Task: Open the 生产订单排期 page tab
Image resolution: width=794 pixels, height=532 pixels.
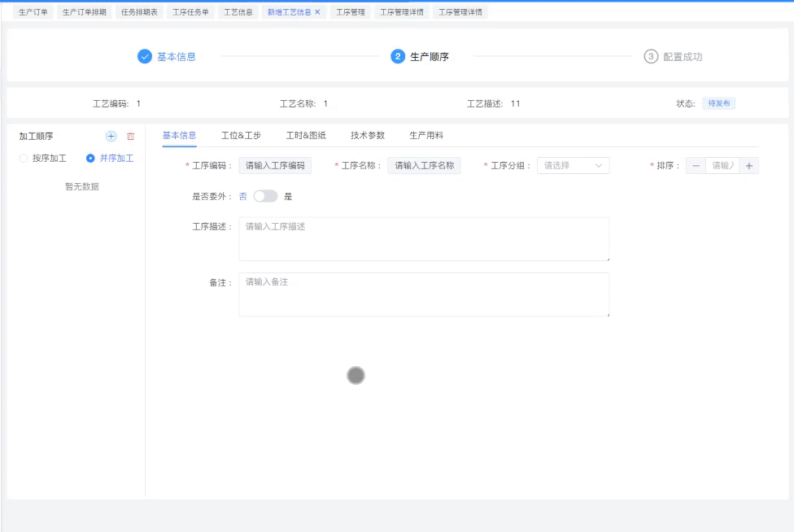Action: tap(85, 12)
